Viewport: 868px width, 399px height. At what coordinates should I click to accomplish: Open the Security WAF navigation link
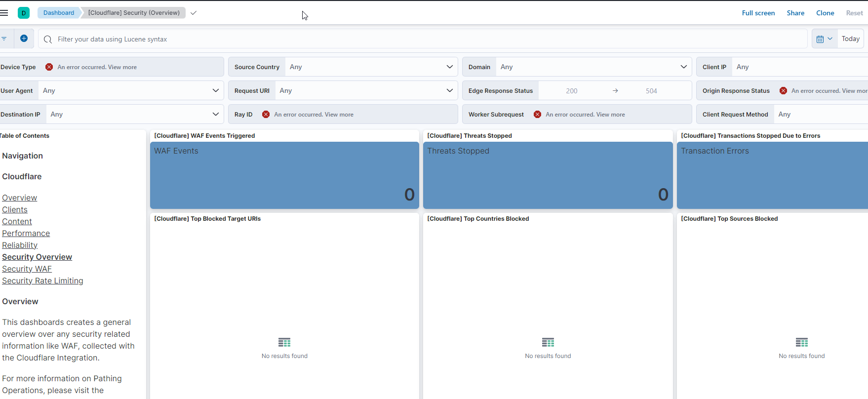[x=27, y=269]
